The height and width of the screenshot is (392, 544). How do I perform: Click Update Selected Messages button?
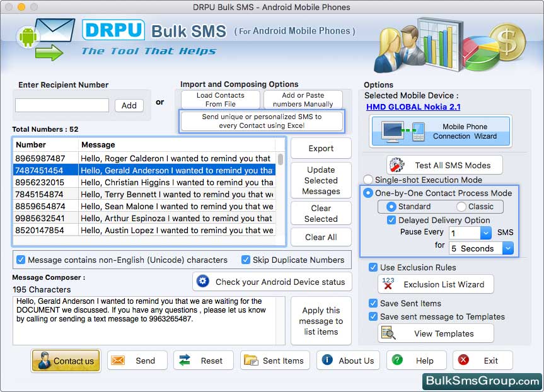tap(321, 180)
